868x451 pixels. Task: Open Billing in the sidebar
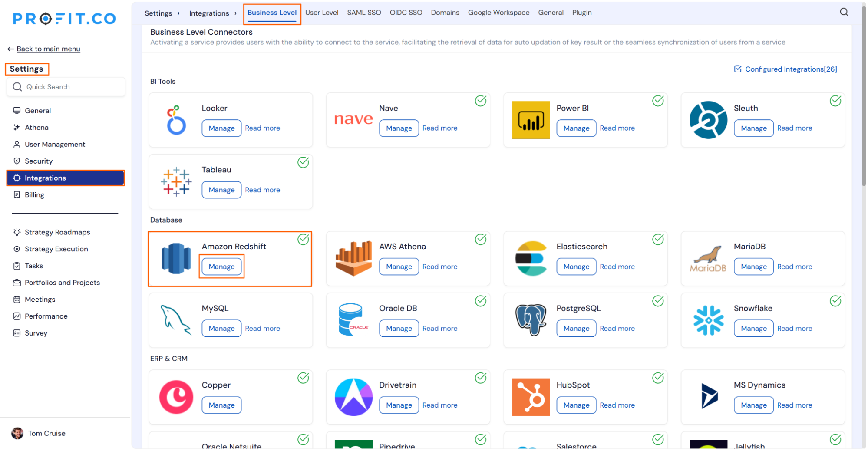pyautogui.click(x=65, y=194)
